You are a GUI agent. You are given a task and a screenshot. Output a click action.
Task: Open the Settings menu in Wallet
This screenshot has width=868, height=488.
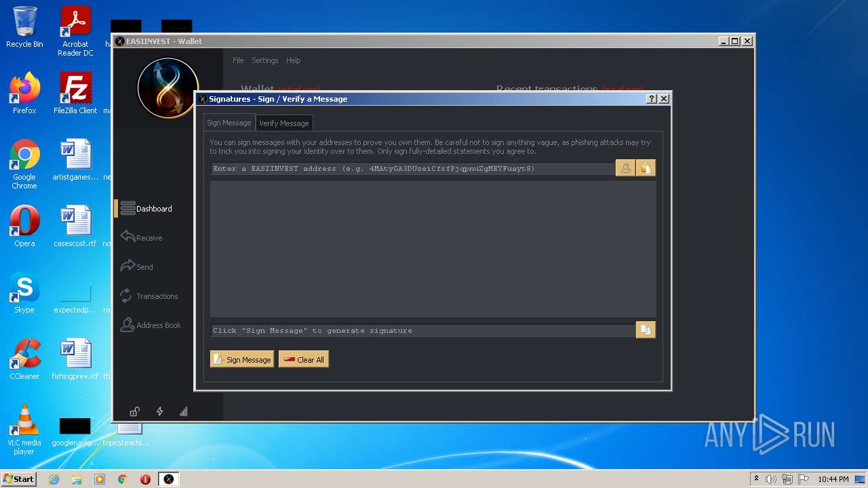tap(265, 60)
